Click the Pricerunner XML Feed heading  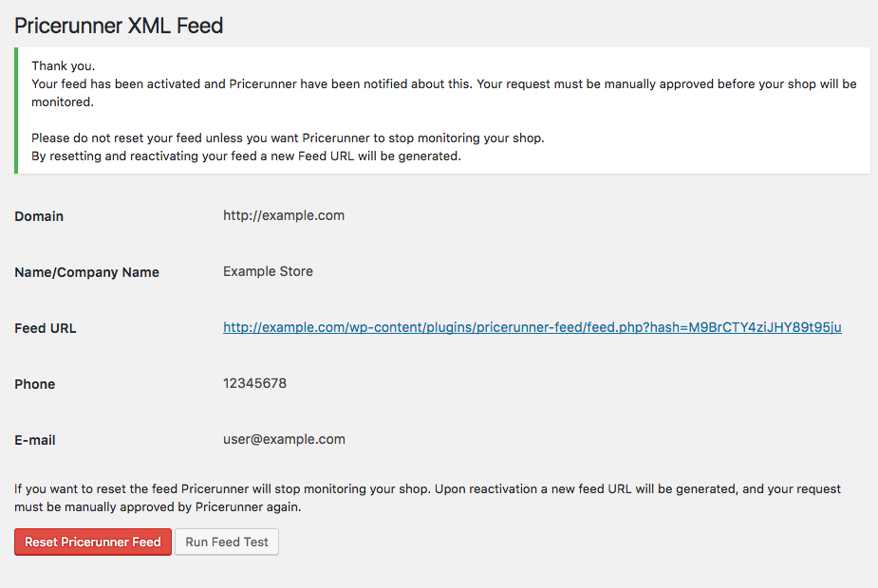[119, 26]
